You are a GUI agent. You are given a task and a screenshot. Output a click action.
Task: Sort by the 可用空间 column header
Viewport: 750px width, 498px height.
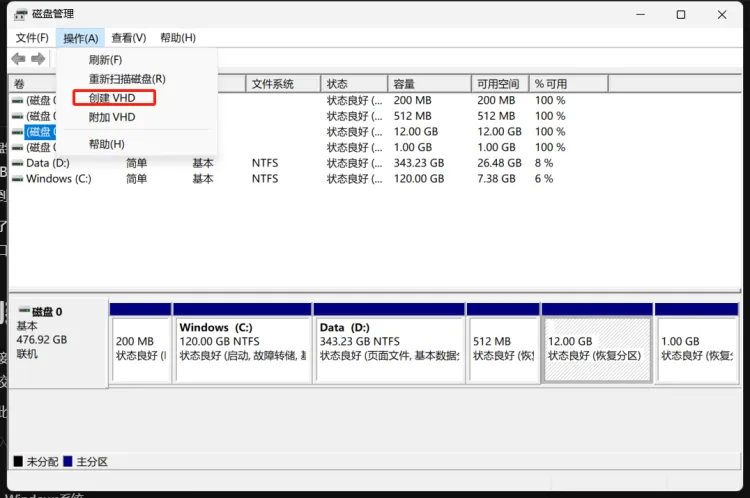[x=498, y=84]
